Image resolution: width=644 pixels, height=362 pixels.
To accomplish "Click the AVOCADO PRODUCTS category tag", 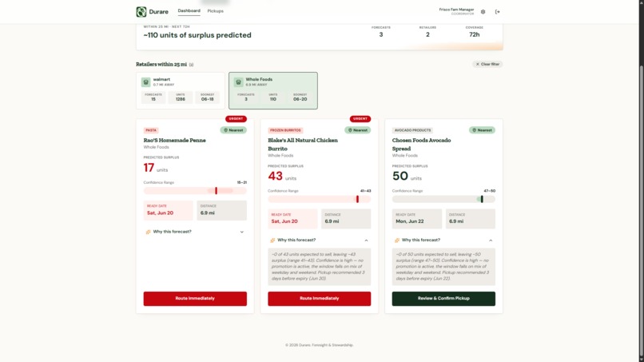I will pyautogui.click(x=412, y=130).
